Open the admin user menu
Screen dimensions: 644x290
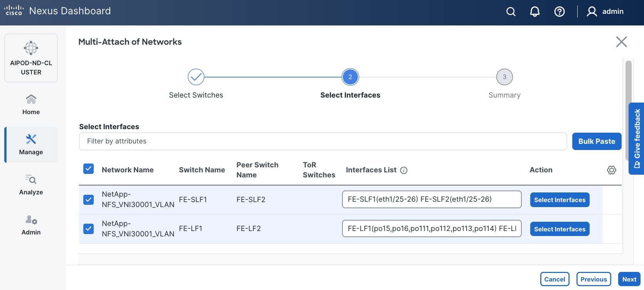coord(605,12)
